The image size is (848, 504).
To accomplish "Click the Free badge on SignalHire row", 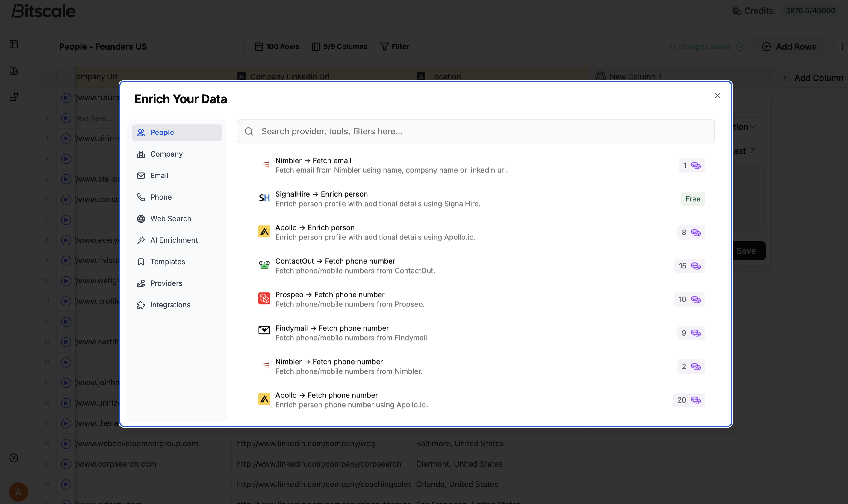I will click(693, 199).
